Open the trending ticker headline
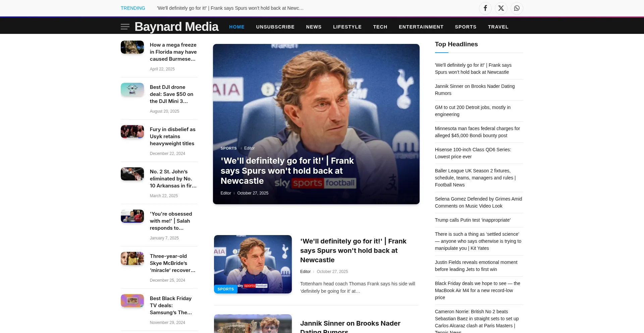The width and height of the screenshot is (644, 333). [x=230, y=8]
